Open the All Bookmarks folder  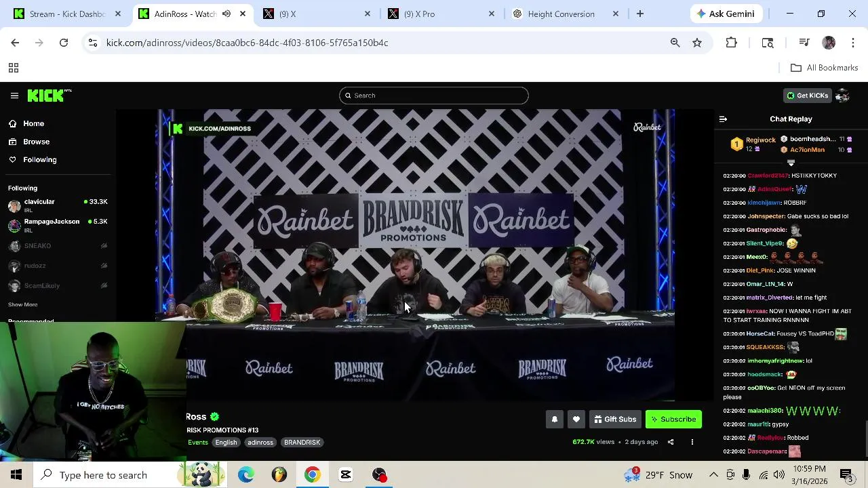point(825,68)
